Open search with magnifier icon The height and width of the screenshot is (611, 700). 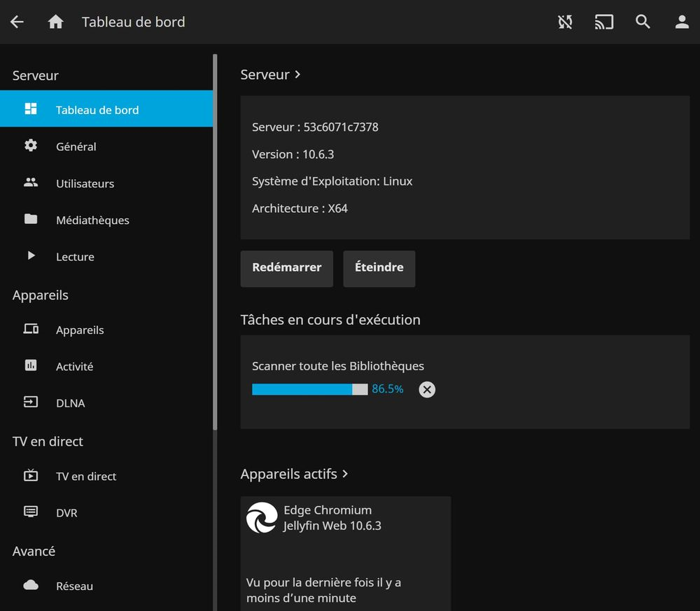[x=643, y=22]
